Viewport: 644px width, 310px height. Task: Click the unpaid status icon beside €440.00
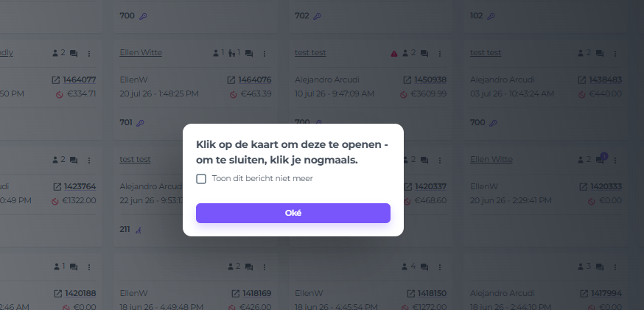[581, 94]
